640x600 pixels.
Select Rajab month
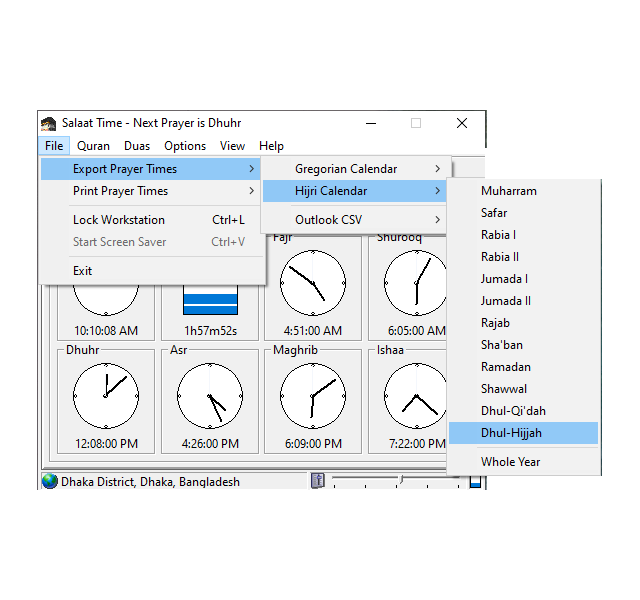tap(523, 323)
